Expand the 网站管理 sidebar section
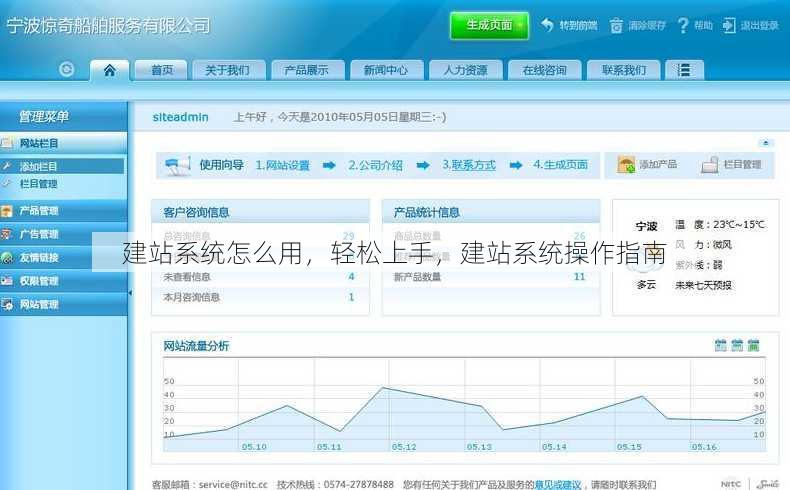This screenshot has height=490, width=790. click(63, 304)
